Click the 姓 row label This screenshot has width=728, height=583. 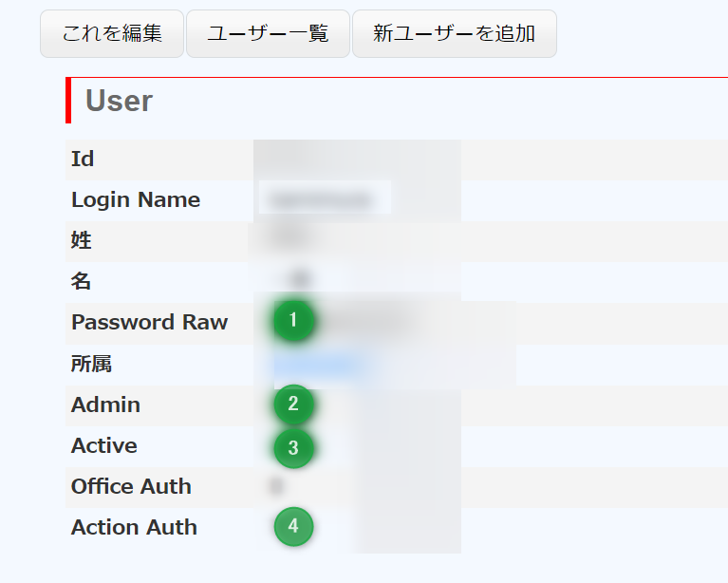82,240
